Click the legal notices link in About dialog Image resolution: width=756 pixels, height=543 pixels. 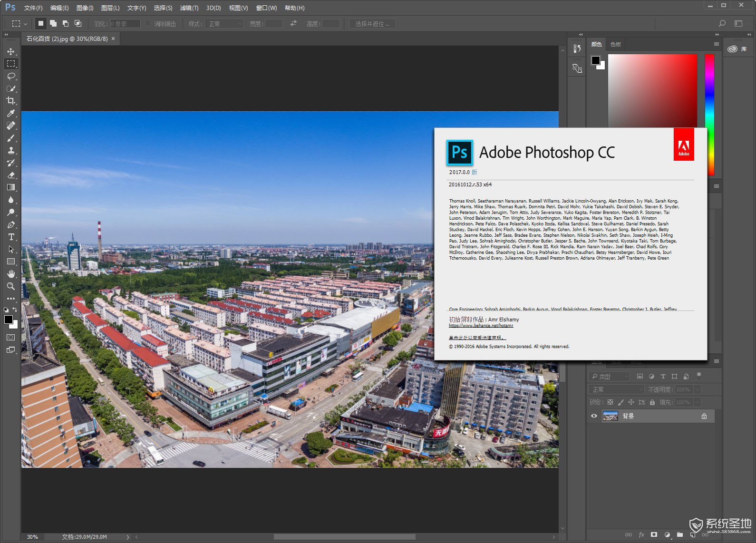click(x=477, y=338)
